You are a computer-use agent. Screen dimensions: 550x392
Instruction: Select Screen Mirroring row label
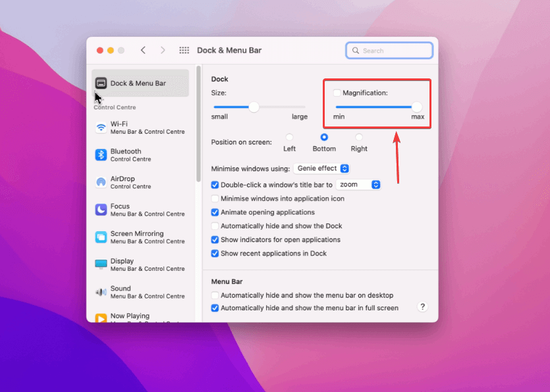[x=137, y=234]
